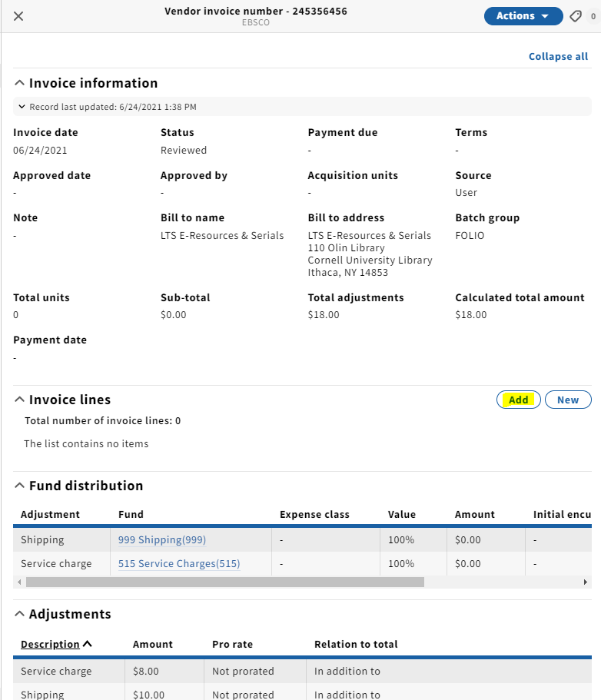Click the left scroll arrow of fund table

(x=18, y=582)
